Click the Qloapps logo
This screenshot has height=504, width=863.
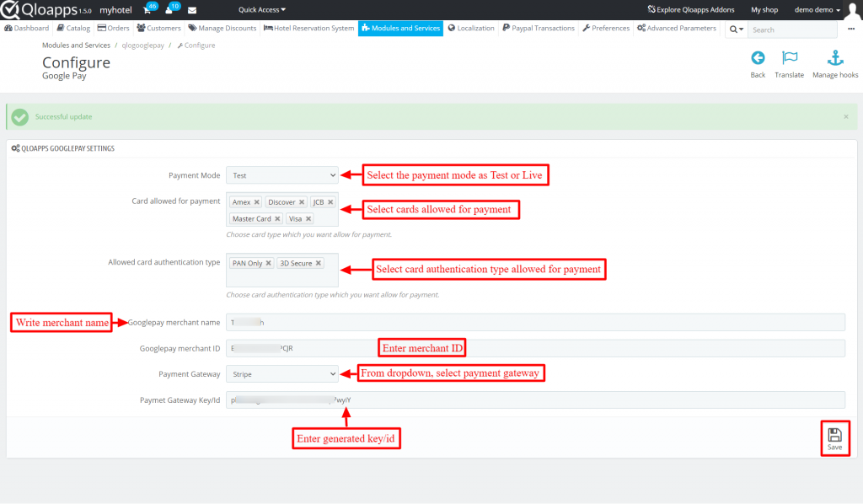pos(46,9)
